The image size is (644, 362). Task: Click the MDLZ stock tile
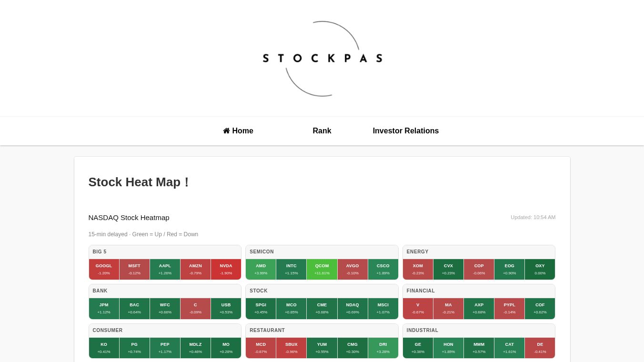tap(195, 348)
